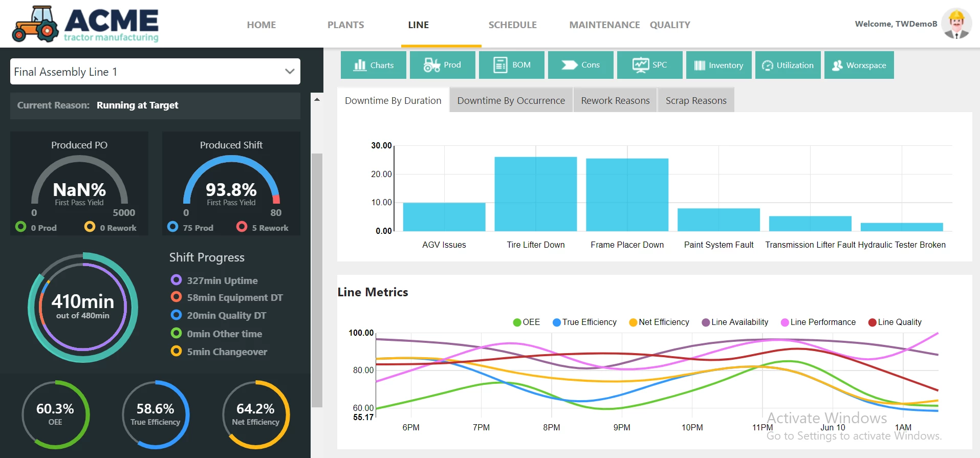The height and width of the screenshot is (458, 980).
Task: Click the Welcome, TWDemoB text
Action: pos(896,24)
